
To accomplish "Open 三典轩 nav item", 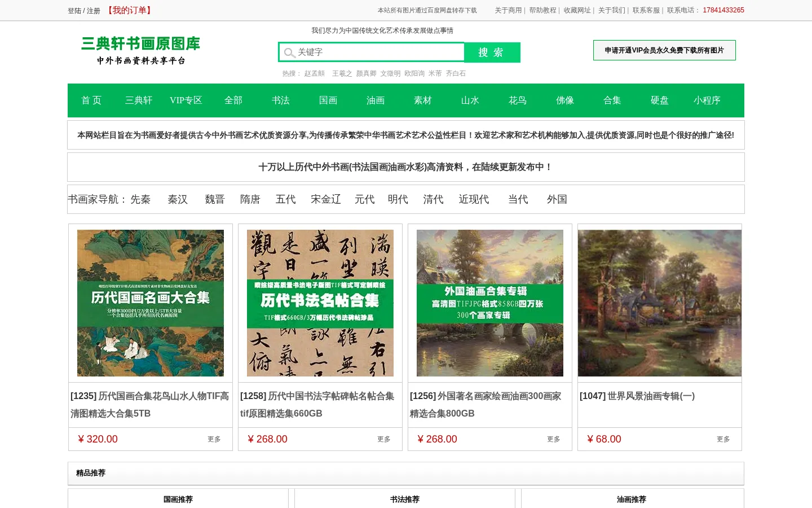I will tap(139, 100).
